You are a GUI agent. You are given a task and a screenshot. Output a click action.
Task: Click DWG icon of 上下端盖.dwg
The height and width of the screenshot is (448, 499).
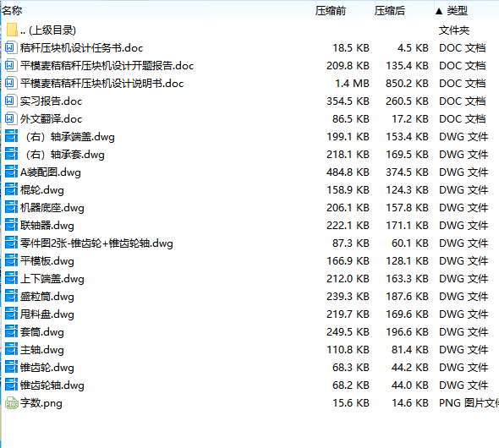[11, 279]
